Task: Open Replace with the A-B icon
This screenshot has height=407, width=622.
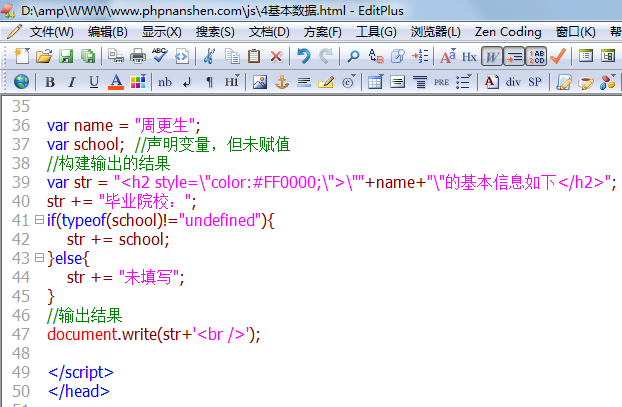Action: (375, 56)
